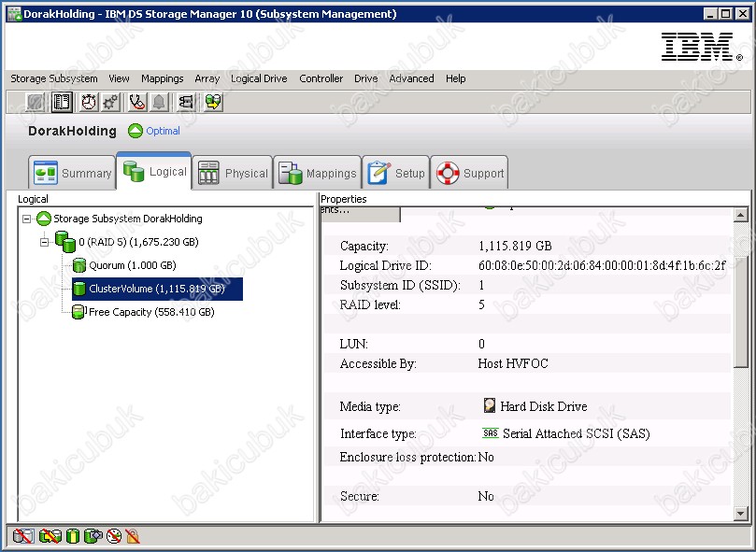756x552 pixels.
Task: Open the Mappings menu
Action: 162,78
